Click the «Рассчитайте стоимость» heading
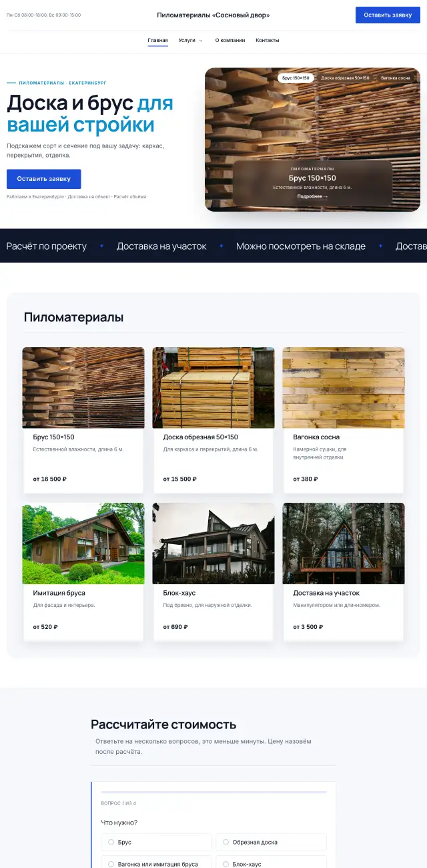The height and width of the screenshot is (868, 427). 163,724
